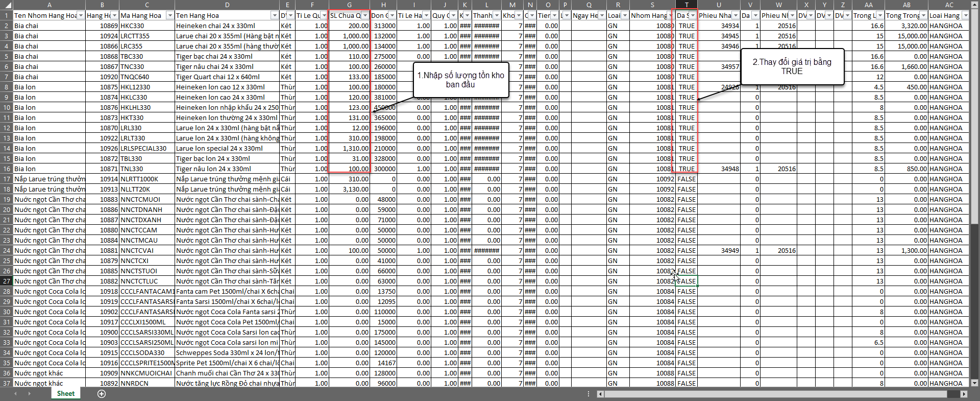The width and height of the screenshot is (980, 401).
Task: Open the Phieu Nha filter dropdown in column U
Action: click(736, 15)
